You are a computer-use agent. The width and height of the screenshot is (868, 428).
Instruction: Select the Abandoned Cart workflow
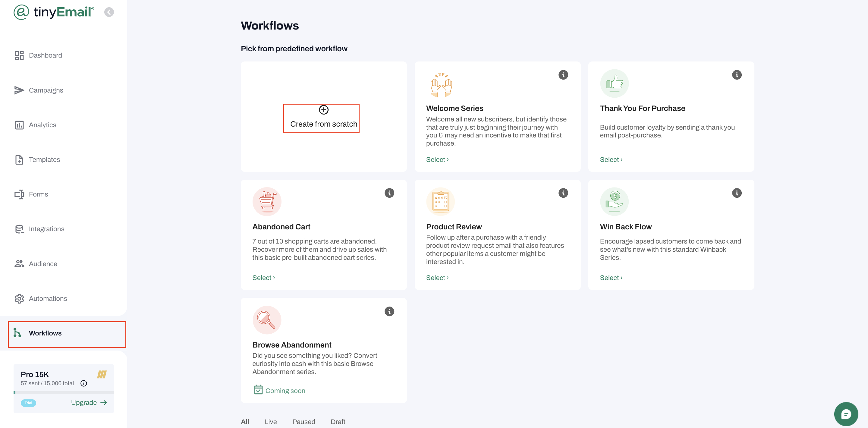click(263, 278)
